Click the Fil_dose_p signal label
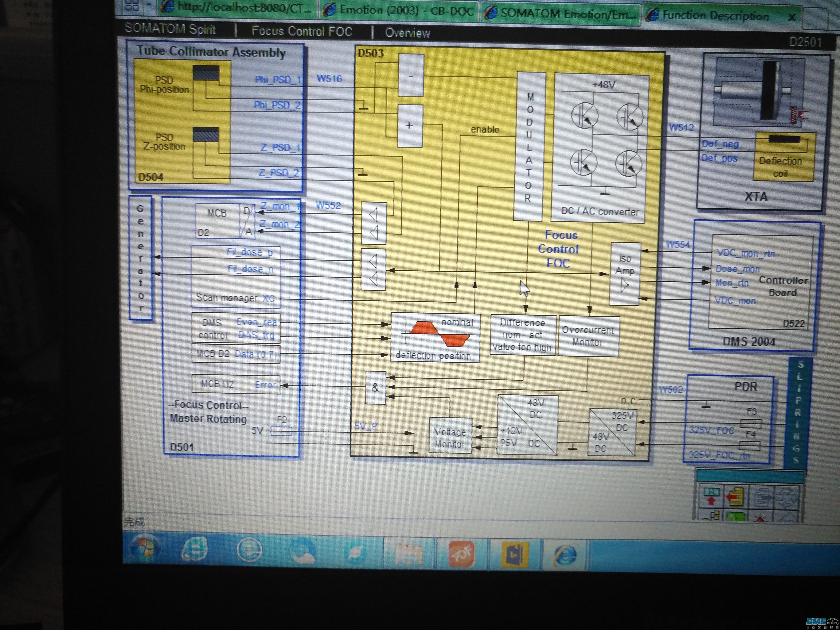This screenshot has width=840, height=630. 250,252
